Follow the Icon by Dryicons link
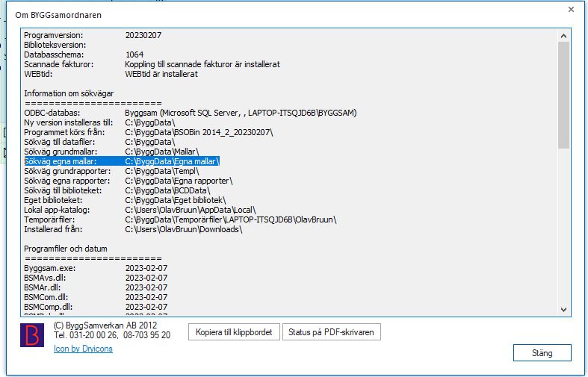The image size is (588, 377). click(83, 349)
